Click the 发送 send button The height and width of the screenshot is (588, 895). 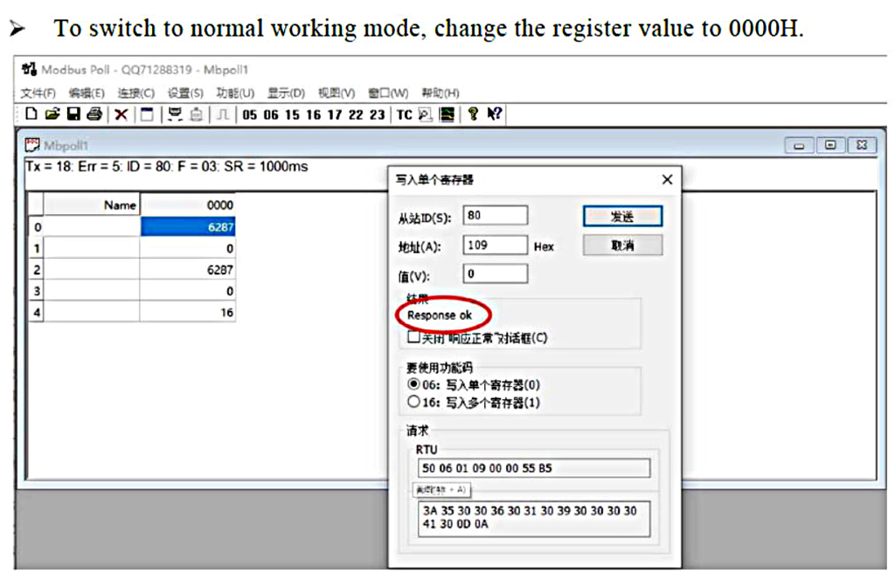pos(622,216)
